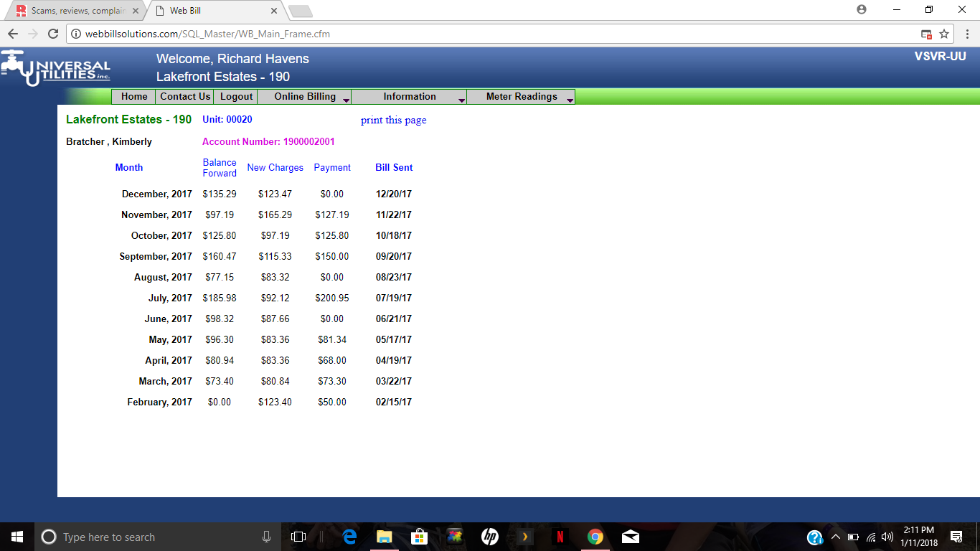
Task: Open the Action Center notifications icon
Action: click(x=956, y=537)
